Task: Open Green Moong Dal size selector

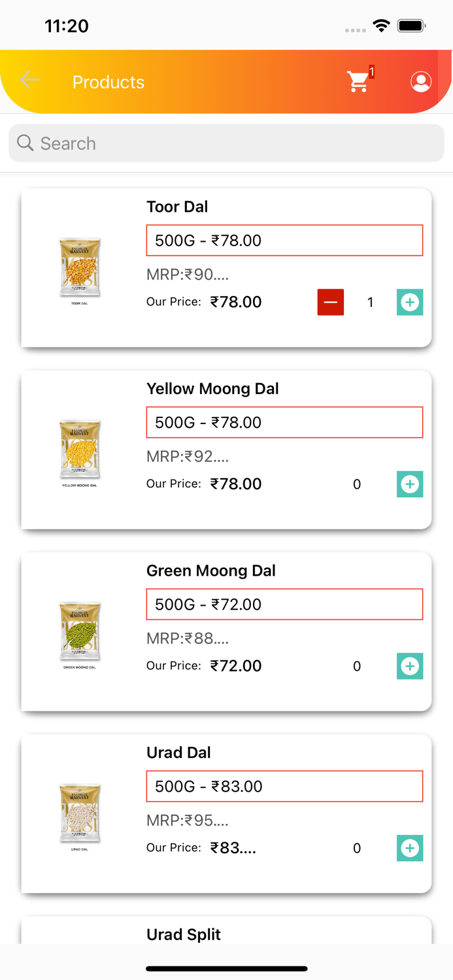Action: pos(284,604)
